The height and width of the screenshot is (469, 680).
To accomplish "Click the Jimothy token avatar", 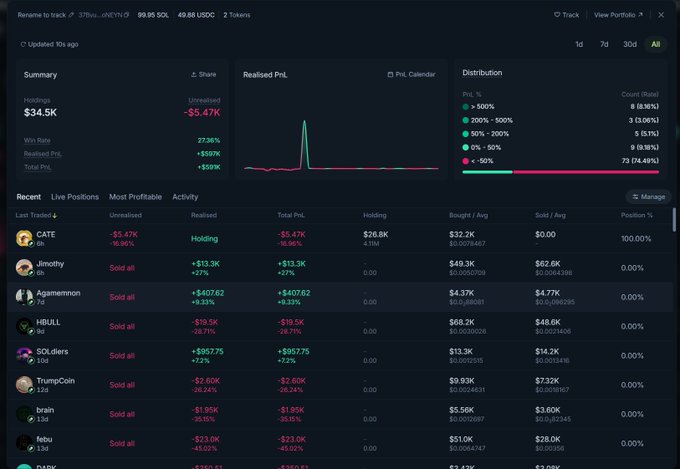I will click(x=24, y=268).
